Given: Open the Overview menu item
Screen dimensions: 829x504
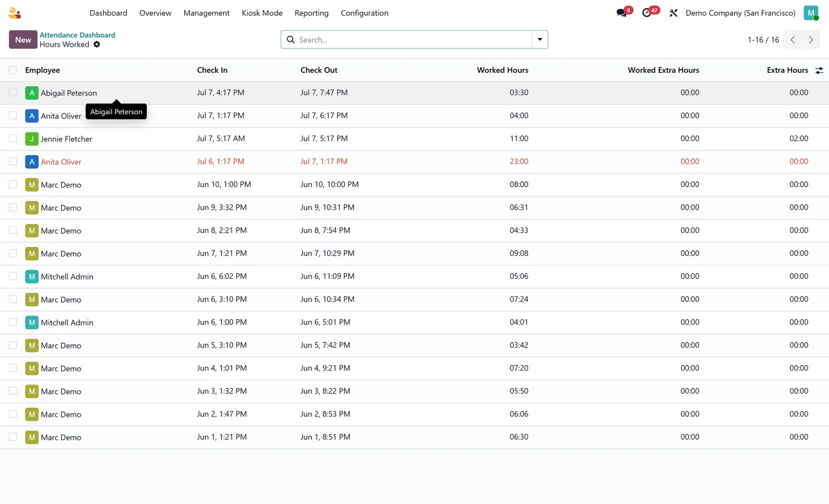Looking at the screenshot, I should pos(155,13).
